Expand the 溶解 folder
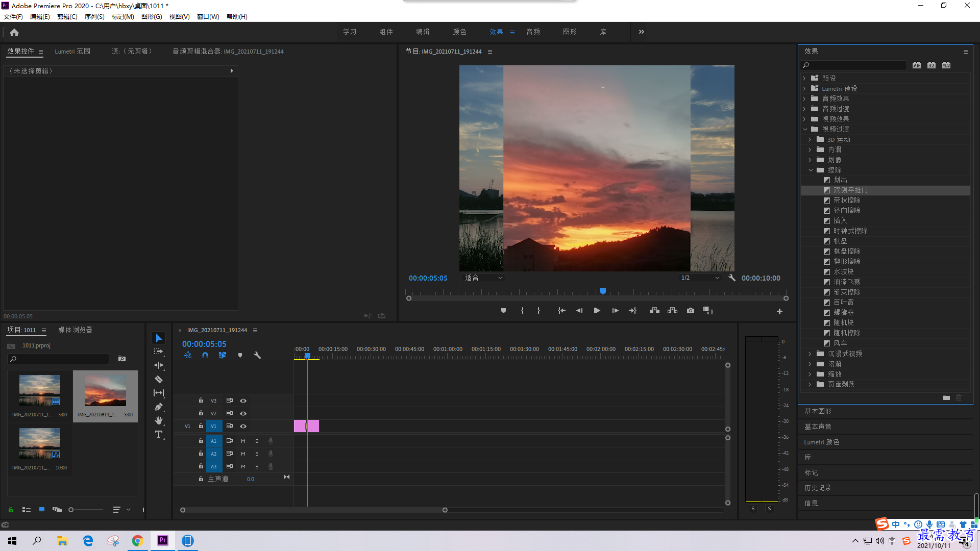Screen dimensions: 980x551 [810, 364]
